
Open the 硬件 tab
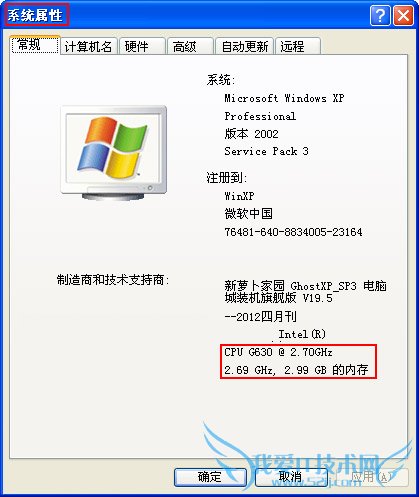[142, 46]
